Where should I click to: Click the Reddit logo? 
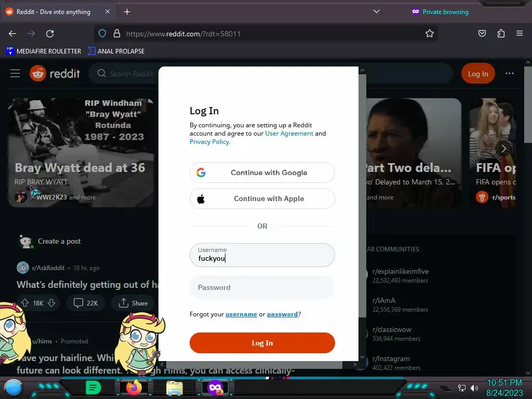tap(55, 73)
